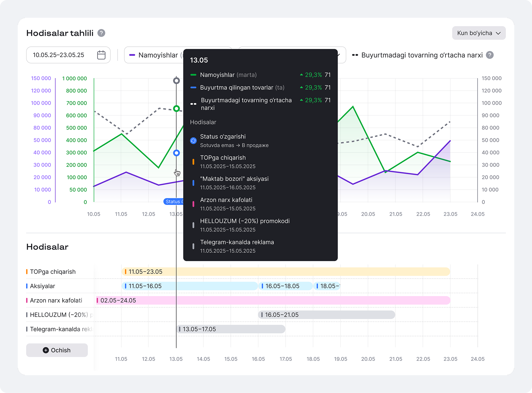Expand the Kun bo'yicha dropdown
Viewport: 532px width, 393px height.
pyautogui.click(x=479, y=33)
